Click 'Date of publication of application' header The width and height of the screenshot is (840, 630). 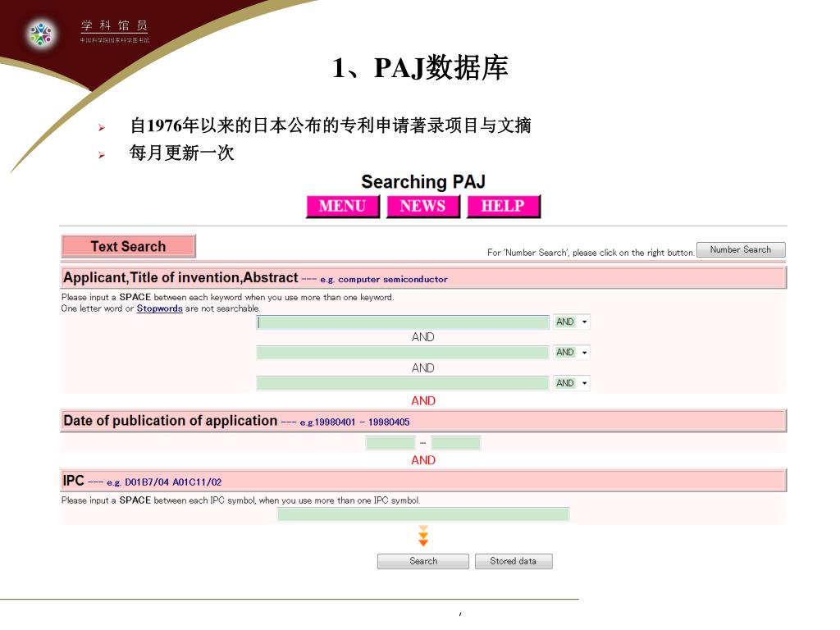click(171, 421)
